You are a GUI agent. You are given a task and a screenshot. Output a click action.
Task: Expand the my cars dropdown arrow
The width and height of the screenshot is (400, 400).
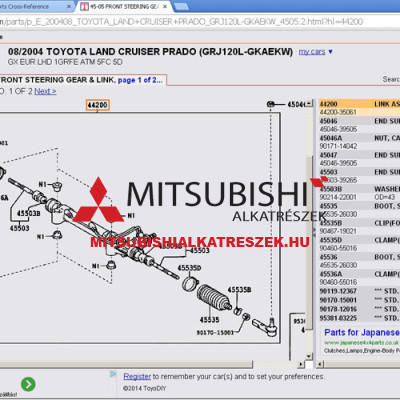click(330, 52)
